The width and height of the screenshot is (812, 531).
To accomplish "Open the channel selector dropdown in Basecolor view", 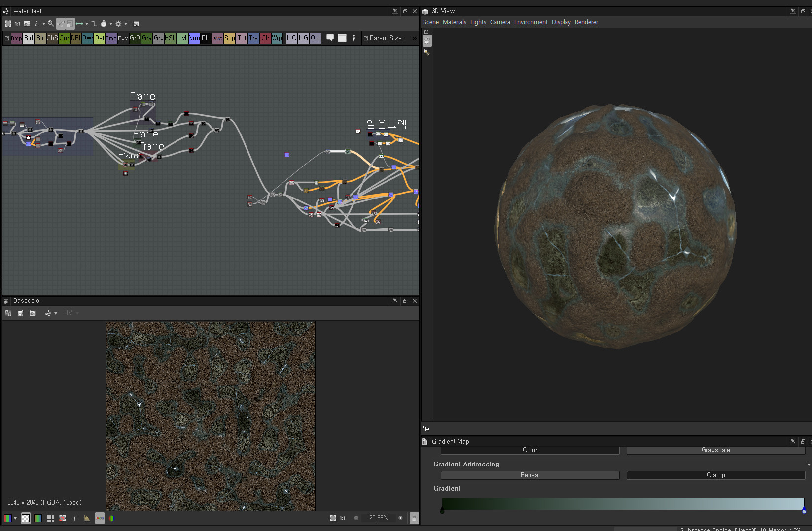I will 56,313.
